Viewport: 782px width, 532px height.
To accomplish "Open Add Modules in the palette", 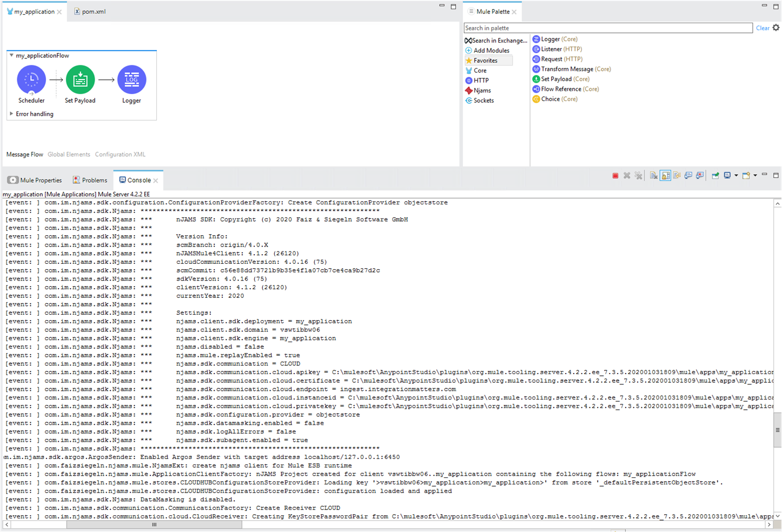I will [x=487, y=51].
